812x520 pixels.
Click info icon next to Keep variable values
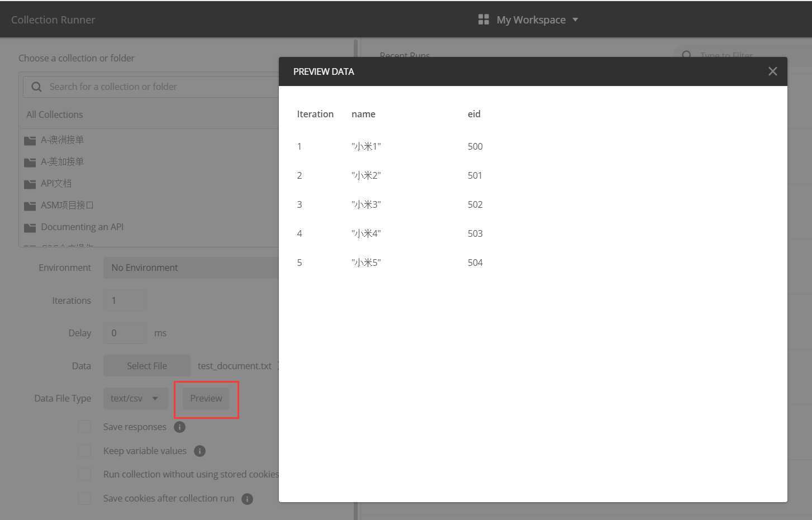[200, 451]
